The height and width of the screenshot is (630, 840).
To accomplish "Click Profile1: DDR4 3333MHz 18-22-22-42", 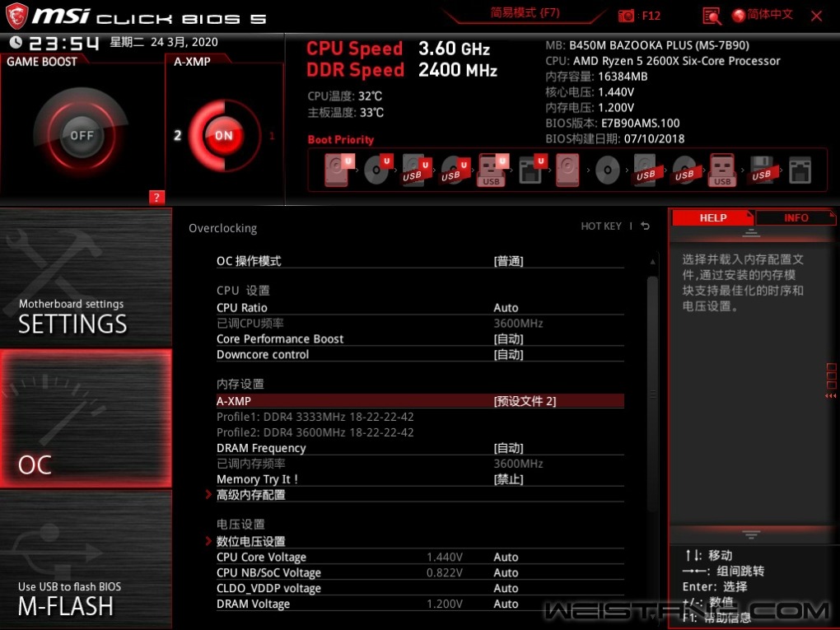I will pos(315,417).
